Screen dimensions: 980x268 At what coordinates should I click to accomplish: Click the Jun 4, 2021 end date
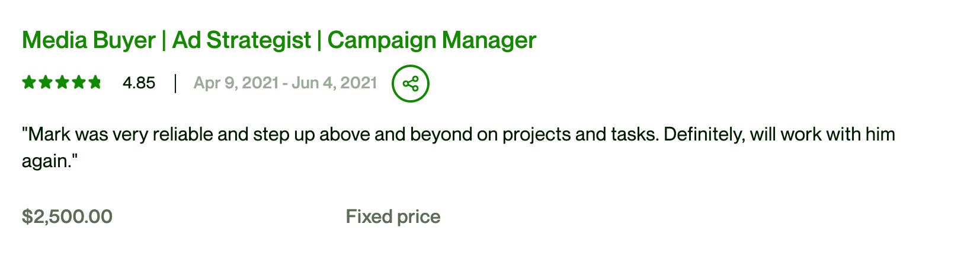click(334, 83)
